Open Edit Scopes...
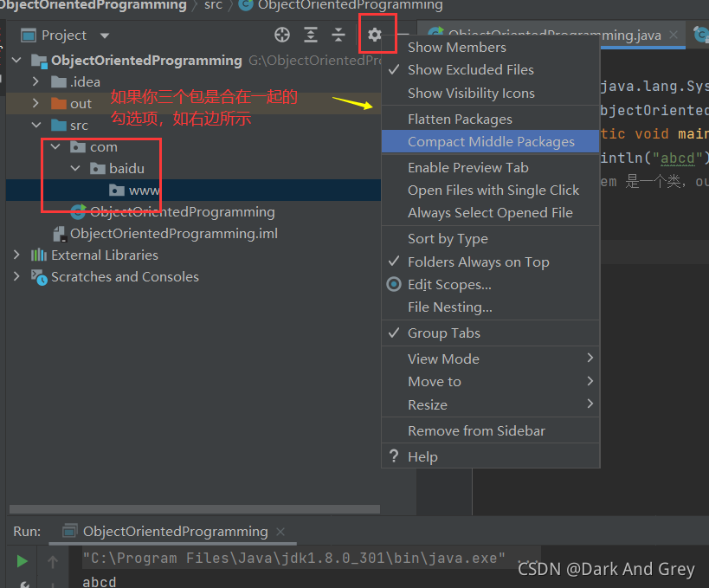 point(491,285)
